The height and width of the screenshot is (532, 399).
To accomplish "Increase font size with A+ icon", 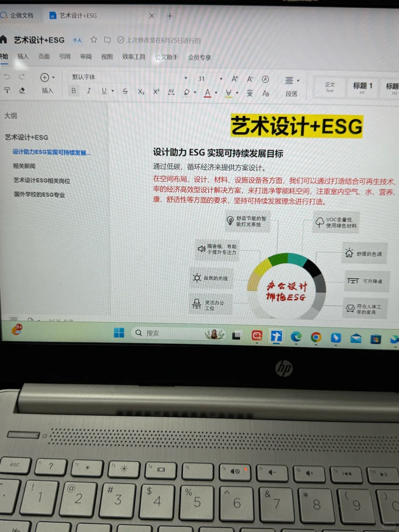I will [235, 79].
